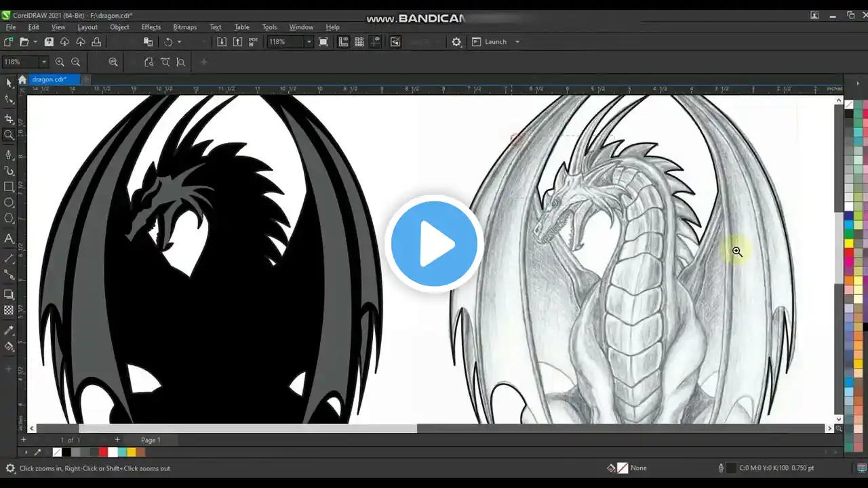Select the Crop tool
This screenshot has height=488, width=868.
tap(9, 119)
